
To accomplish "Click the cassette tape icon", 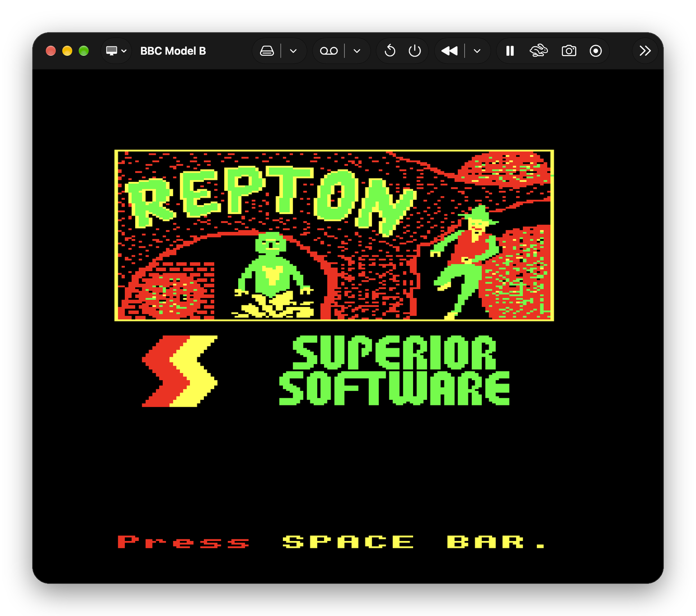I will [x=329, y=51].
